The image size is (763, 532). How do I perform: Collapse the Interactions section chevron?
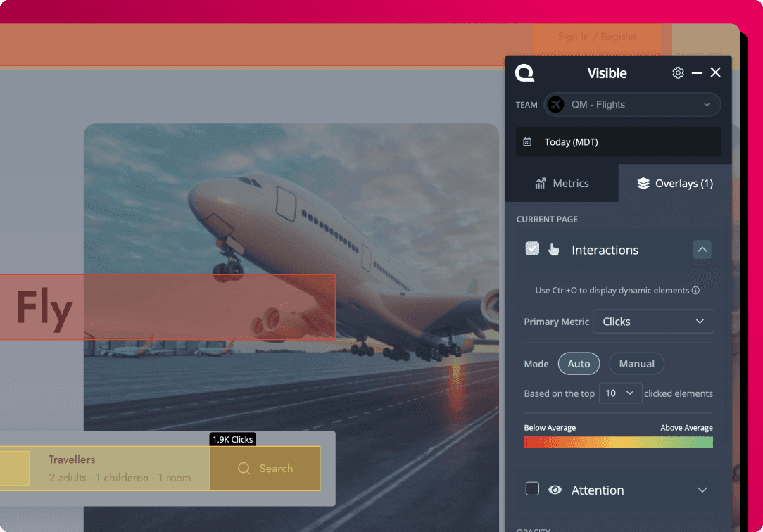click(702, 250)
